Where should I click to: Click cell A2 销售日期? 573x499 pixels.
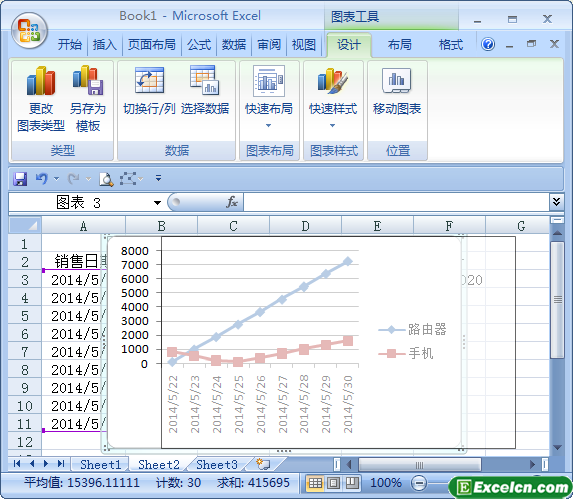[74, 262]
